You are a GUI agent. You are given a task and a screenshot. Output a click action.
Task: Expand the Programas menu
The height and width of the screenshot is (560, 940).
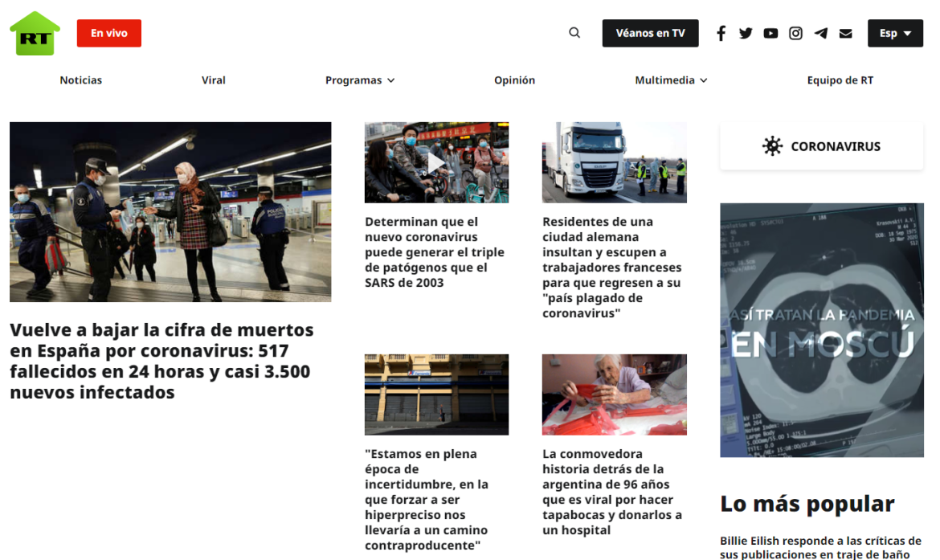360,80
